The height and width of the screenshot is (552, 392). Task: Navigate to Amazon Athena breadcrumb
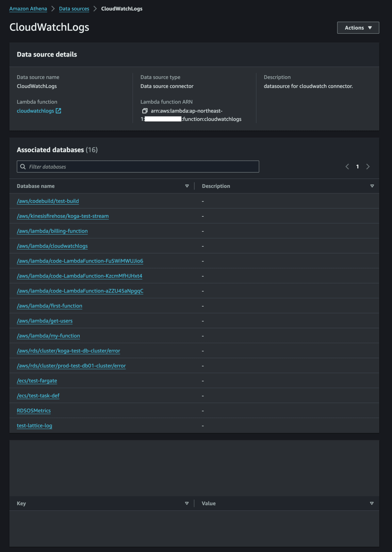28,9
